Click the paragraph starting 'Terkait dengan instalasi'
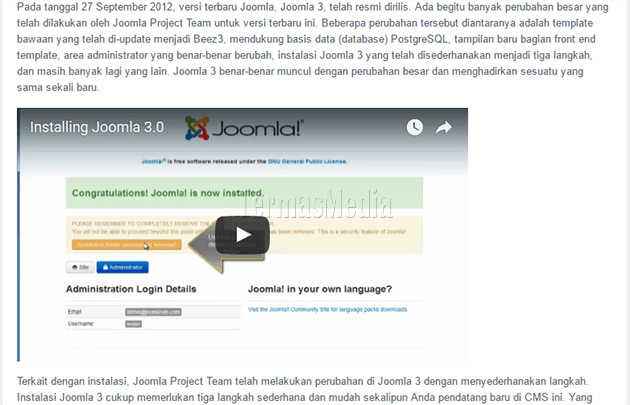 (x=305, y=389)
